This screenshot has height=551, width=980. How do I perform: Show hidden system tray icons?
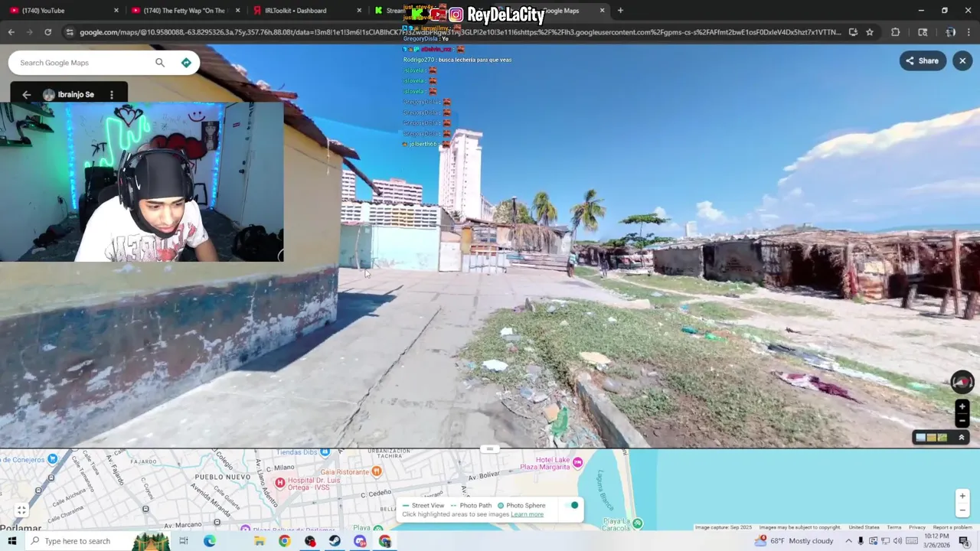(848, 541)
